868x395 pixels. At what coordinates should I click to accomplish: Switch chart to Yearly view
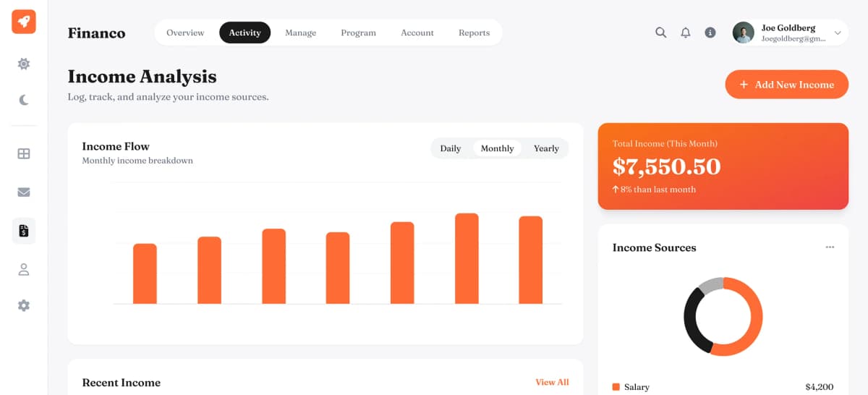click(546, 148)
